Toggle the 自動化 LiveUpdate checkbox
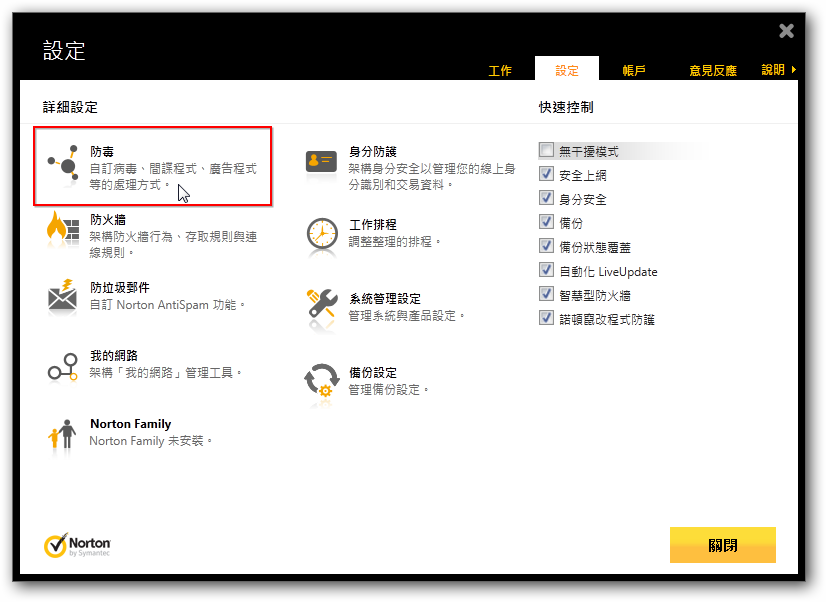Screen dimensions: 826x602 [546, 270]
